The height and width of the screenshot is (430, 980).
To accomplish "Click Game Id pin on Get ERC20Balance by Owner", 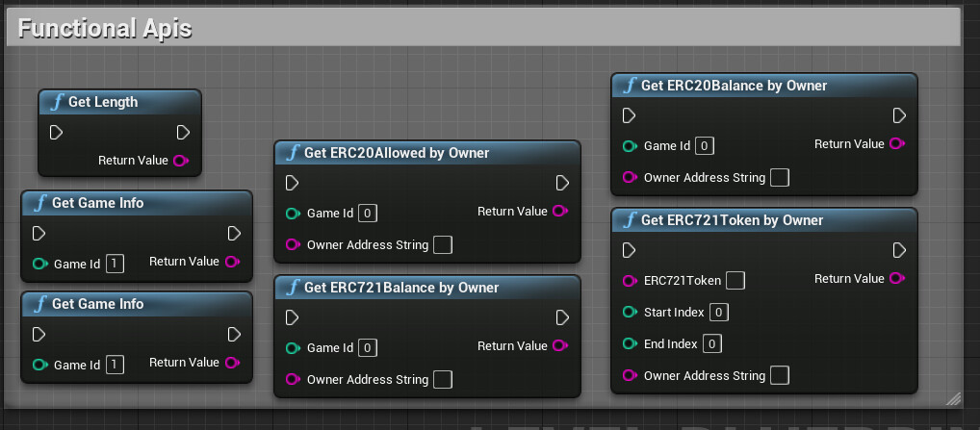I will [x=630, y=146].
